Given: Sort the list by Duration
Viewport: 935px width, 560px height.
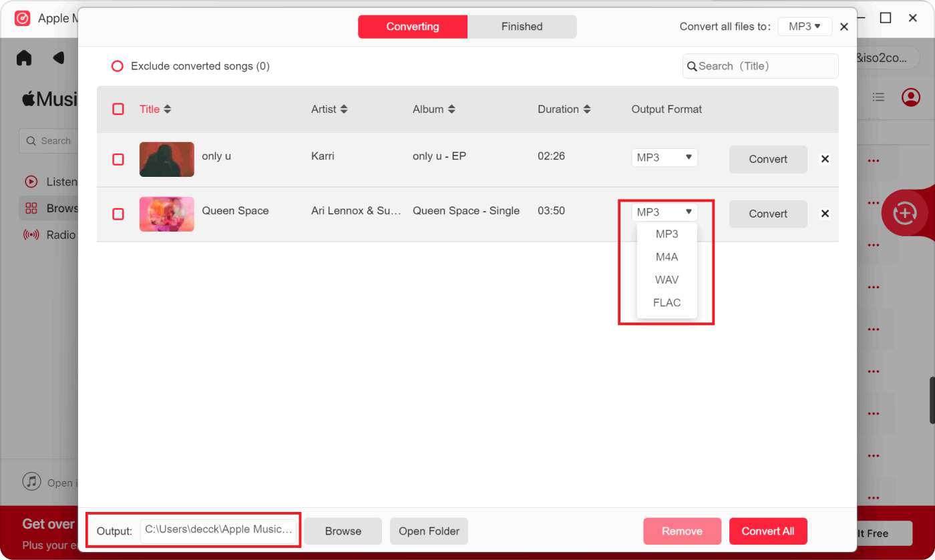Looking at the screenshot, I should point(564,109).
